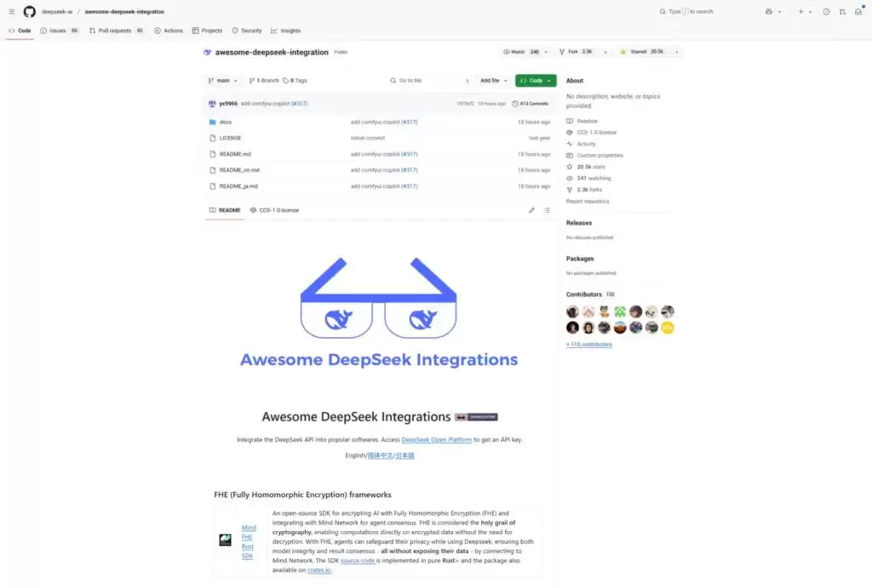This screenshot has width=872, height=588.
Task: Expand the main branch dropdown
Action: pyautogui.click(x=222, y=81)
